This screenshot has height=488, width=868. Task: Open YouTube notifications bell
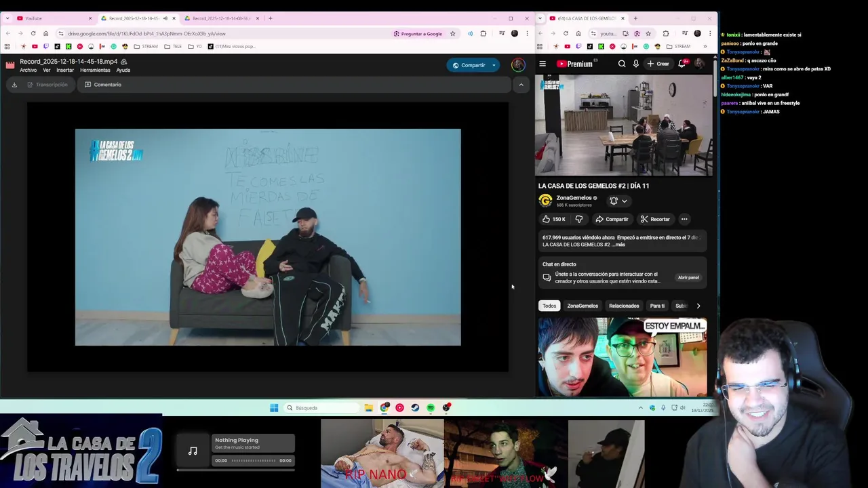682,64
